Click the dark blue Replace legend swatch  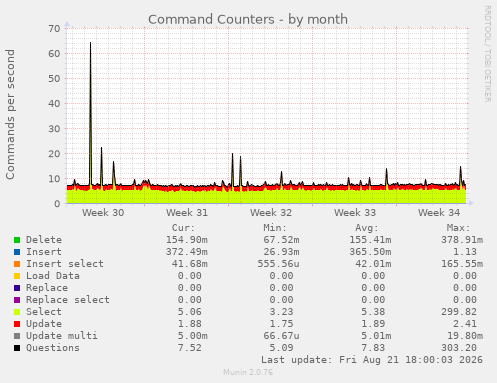click(x=17, y=288)
